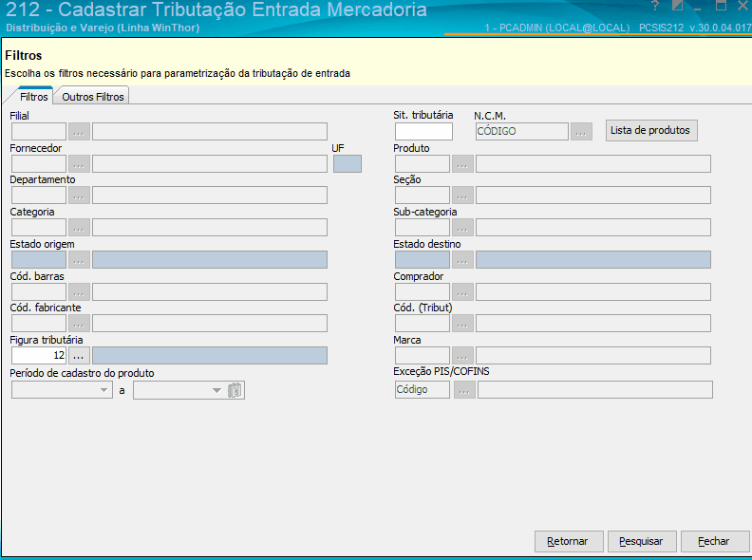Click the Retornar button
752x560 pixels.
569,541
